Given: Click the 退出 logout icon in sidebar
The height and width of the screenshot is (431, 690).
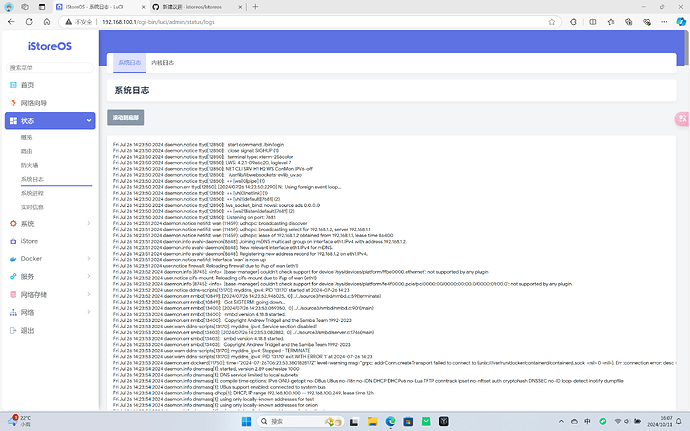Looking at the screenshot, I should pyautogui.click(x=12, y=330).
